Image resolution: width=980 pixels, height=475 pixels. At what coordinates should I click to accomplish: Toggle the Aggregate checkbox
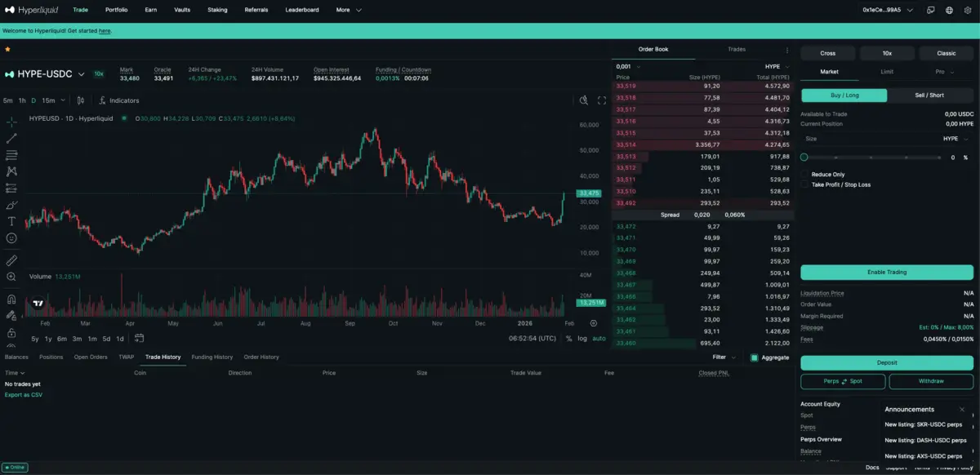(x=754, y=357)
